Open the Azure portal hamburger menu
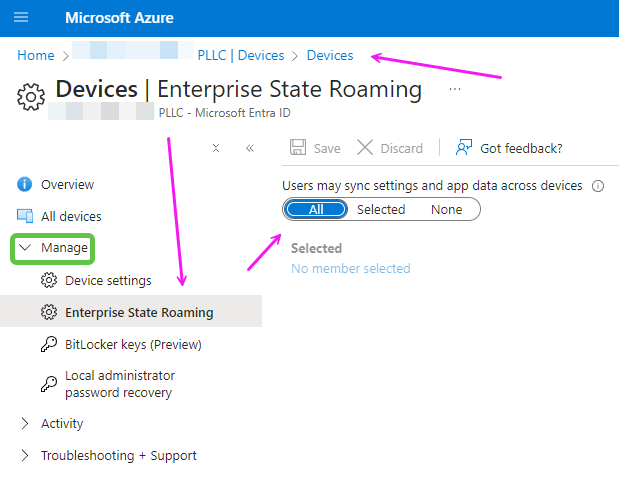619x491 pixels. tap(21, 17)
